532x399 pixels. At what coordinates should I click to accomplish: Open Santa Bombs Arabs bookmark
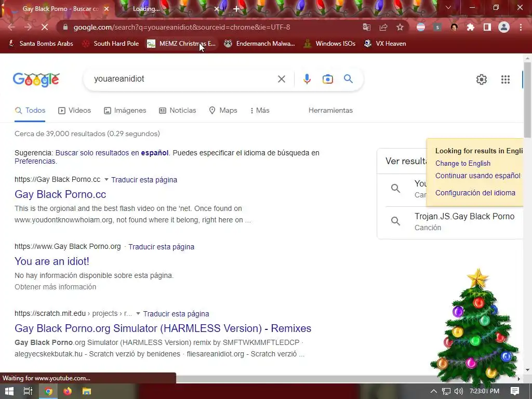[41, 44]
